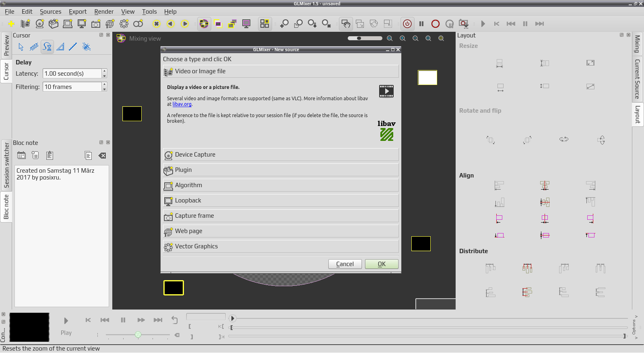Image resolution: width=644 pixels, height=353 pixels.
Task: Expand the Web page source type
Action: click(x=281, y=231)
